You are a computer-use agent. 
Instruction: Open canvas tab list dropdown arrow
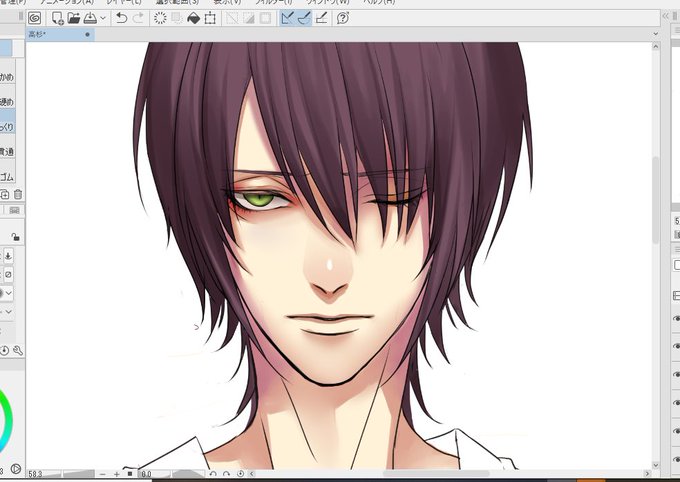tap(655, 34)
